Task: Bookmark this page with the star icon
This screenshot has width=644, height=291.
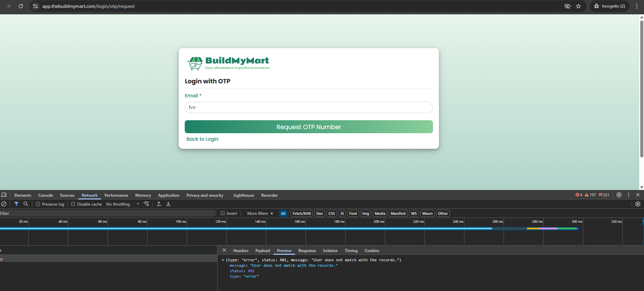Action: tap(578, 6)
